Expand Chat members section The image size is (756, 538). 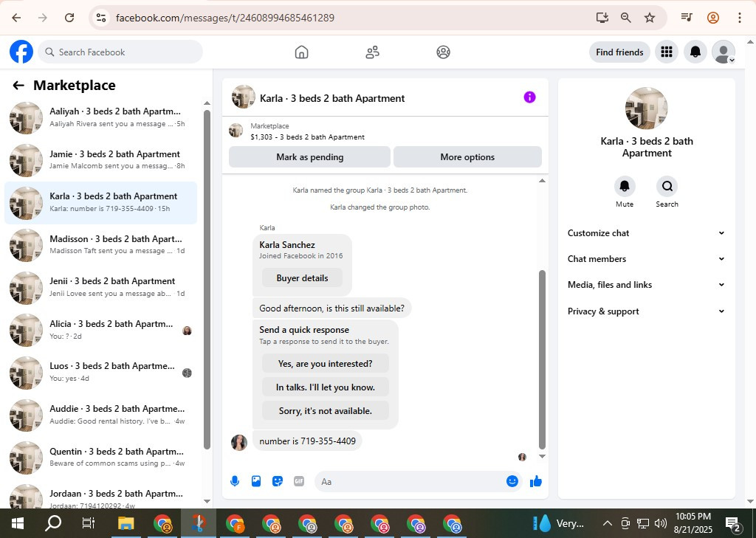coord(646,259)
